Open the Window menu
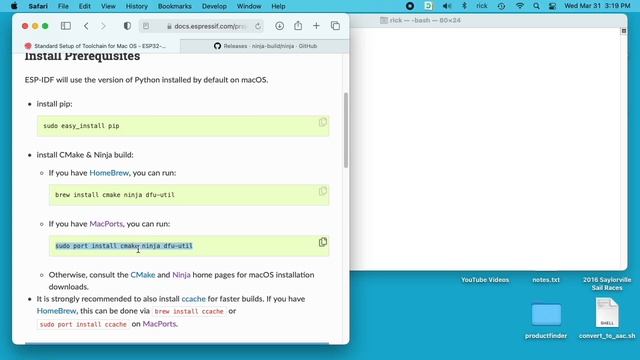 pyautogui.click(x=249, y=6)
